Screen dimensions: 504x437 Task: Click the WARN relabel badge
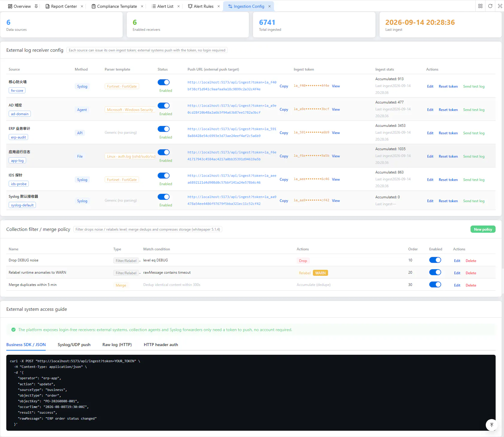click(x=320, y=273)
